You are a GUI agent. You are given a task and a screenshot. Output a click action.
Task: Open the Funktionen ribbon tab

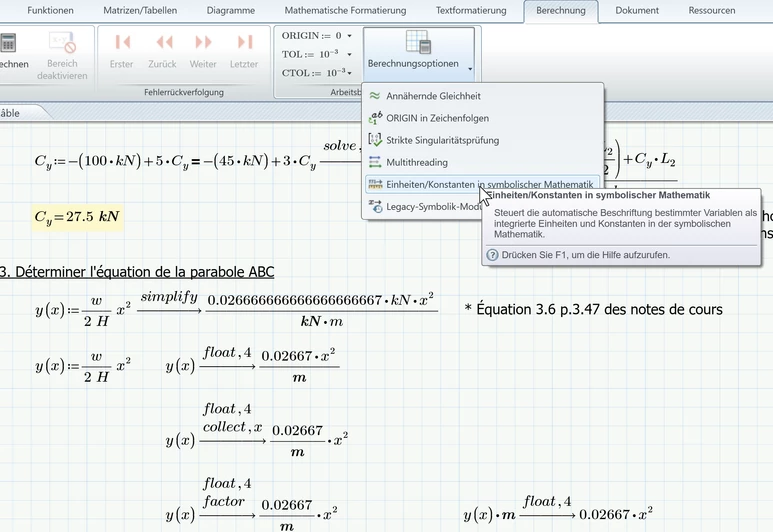[x=50, y=10]
